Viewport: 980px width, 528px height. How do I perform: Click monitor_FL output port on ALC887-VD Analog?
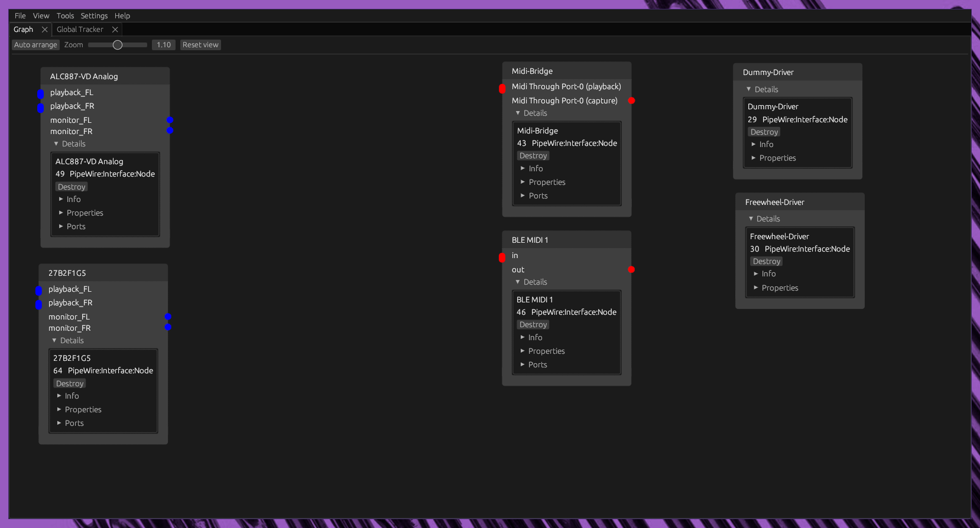(x=170, y=120)
